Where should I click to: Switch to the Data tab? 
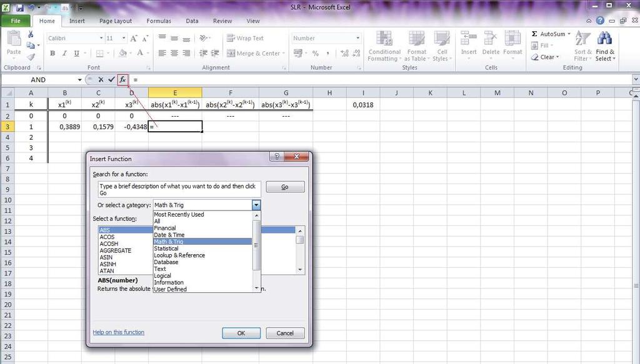[192, 21]
